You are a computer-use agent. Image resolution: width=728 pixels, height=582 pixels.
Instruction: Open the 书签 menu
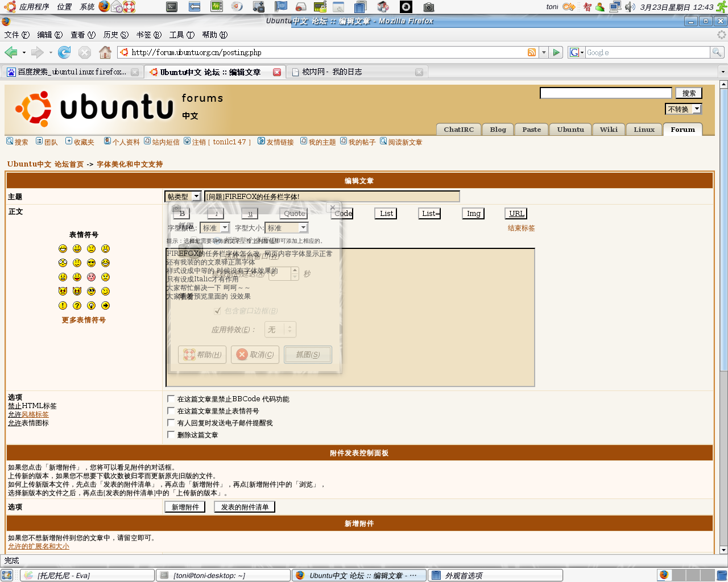149,35
